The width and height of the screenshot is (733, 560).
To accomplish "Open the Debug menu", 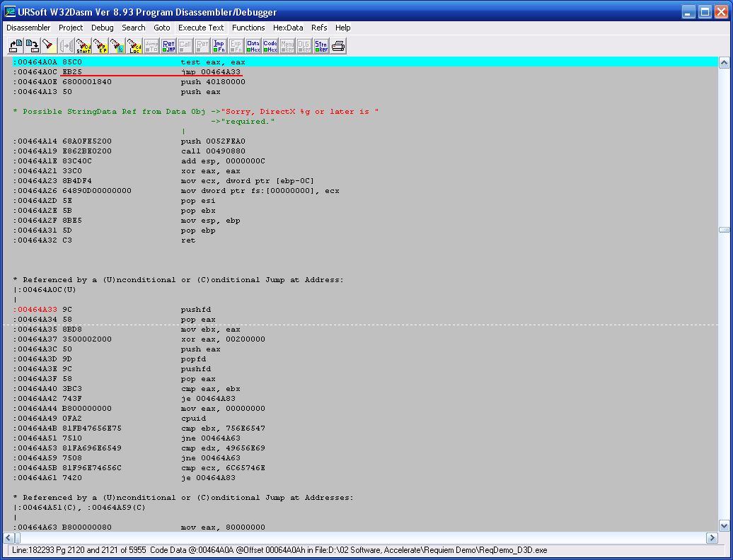I will point(102,28).
